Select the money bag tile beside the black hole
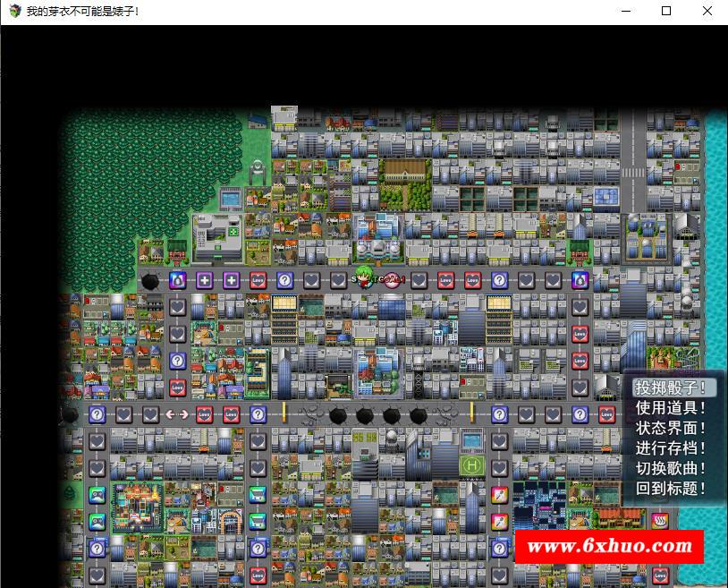The height and width of the screenshot is (588, 728). [177, 280]
